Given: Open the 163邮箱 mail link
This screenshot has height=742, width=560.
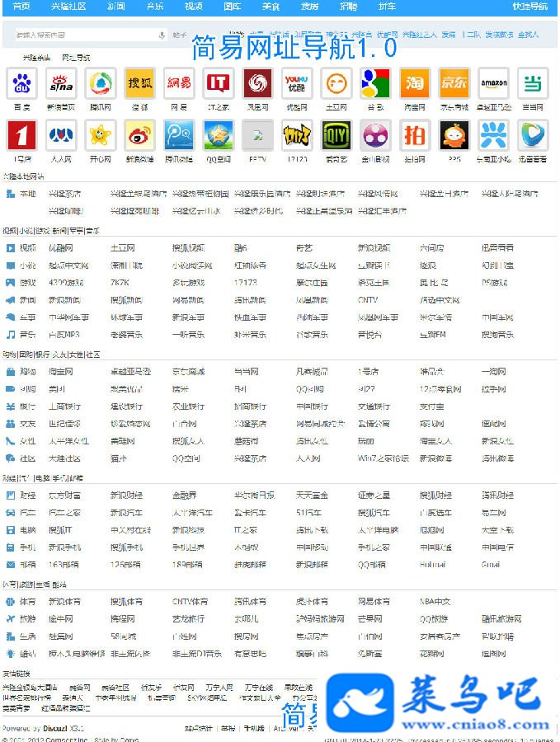Looking at the screenshot, I should [64, 565].
